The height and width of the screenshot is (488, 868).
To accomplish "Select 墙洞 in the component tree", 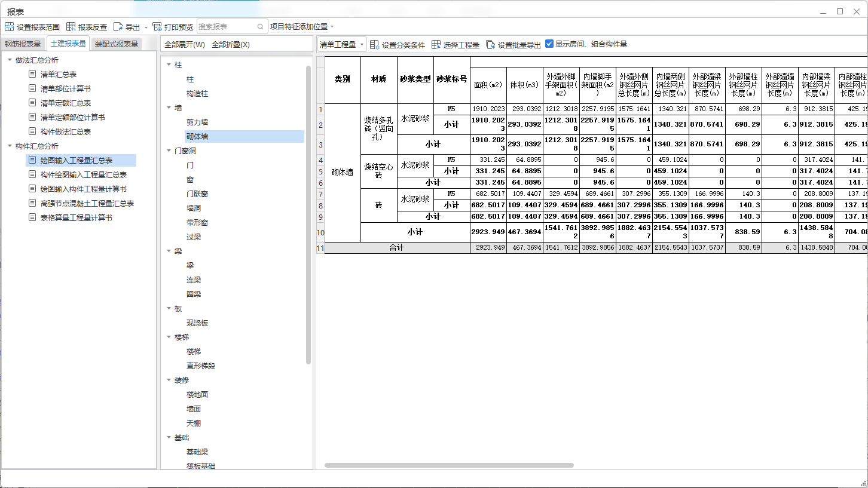I will coord(194,208).
